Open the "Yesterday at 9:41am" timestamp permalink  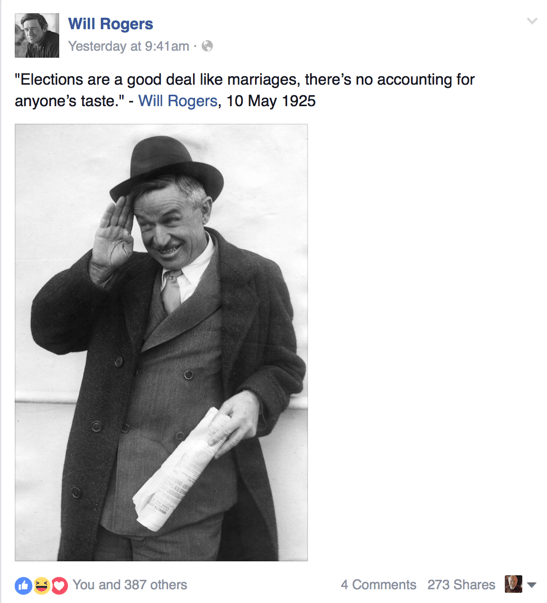point(129,46)
